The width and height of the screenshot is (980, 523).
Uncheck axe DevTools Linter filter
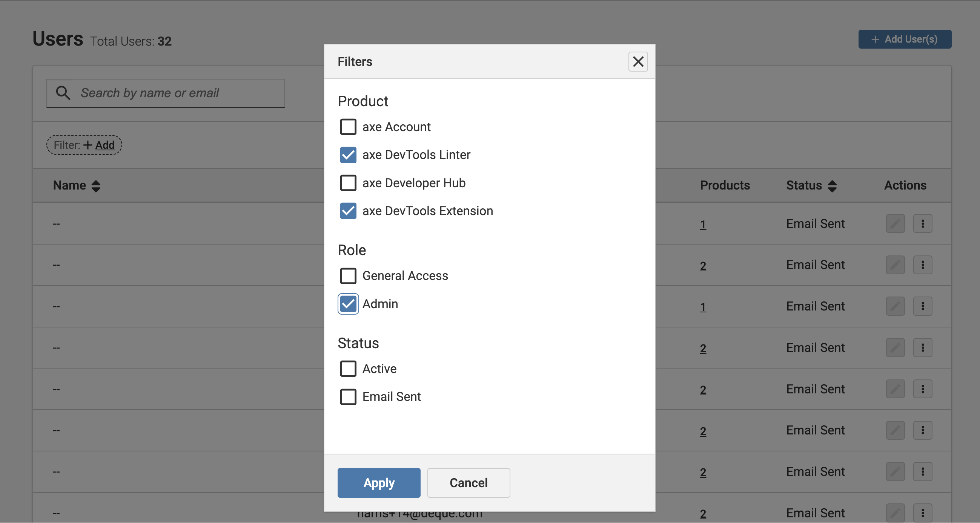click(348, 155)
